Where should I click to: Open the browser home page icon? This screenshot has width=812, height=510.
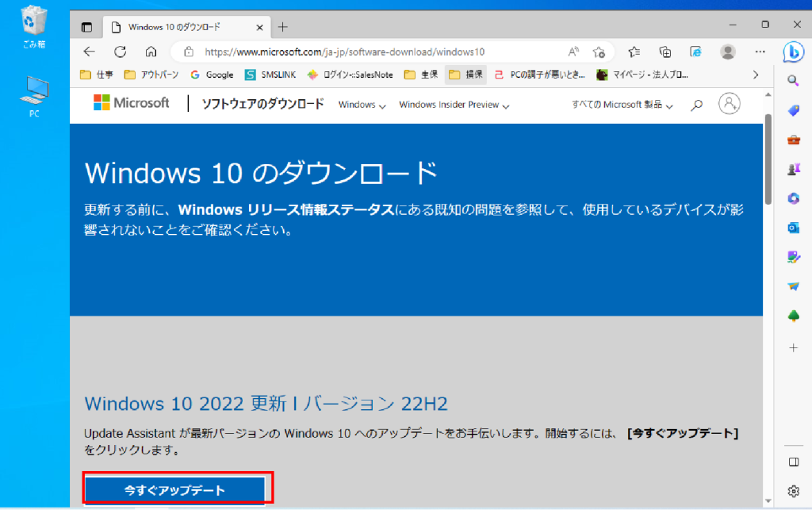pos(151,52)
